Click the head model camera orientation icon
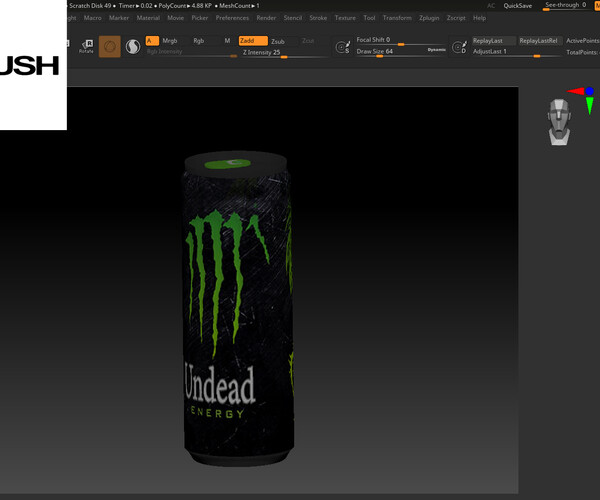Image resolution: width=600 pixels, height=500 pixels. (x=559, y=122)
